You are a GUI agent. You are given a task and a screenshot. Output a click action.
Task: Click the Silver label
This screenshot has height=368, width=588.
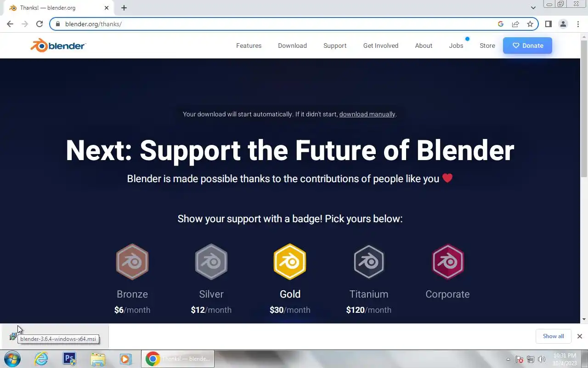click(211, 294)
